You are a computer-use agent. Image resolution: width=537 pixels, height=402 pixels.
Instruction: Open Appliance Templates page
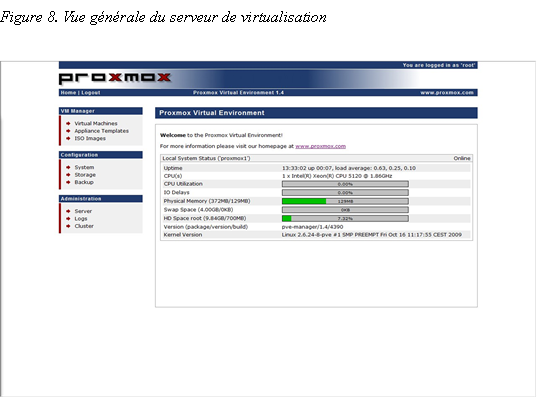point(102,131)
